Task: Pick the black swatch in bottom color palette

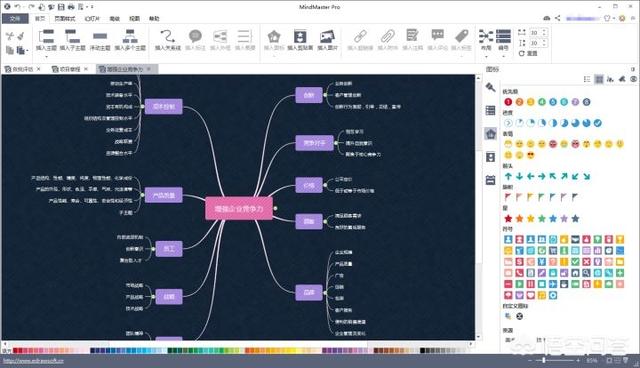Action: coord(422,350)
